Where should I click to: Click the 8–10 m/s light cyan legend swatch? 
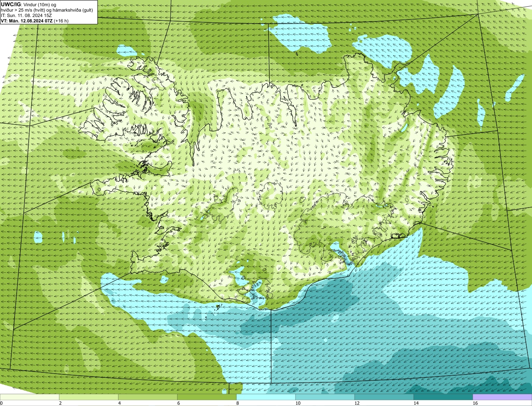point(266,397)
